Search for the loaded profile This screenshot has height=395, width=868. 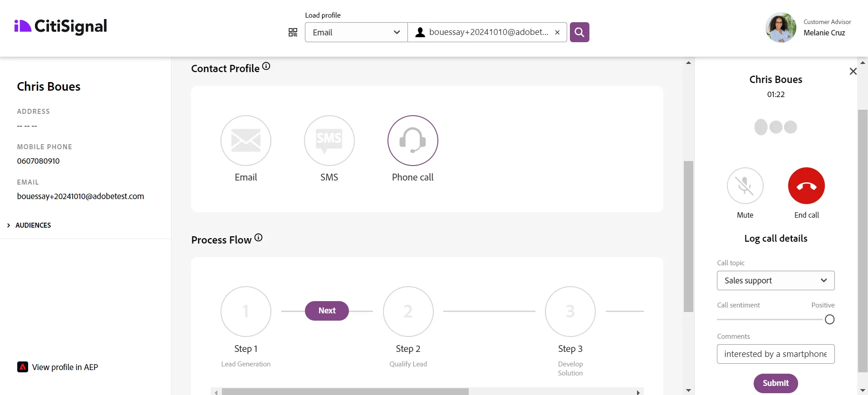pos(579,32)
